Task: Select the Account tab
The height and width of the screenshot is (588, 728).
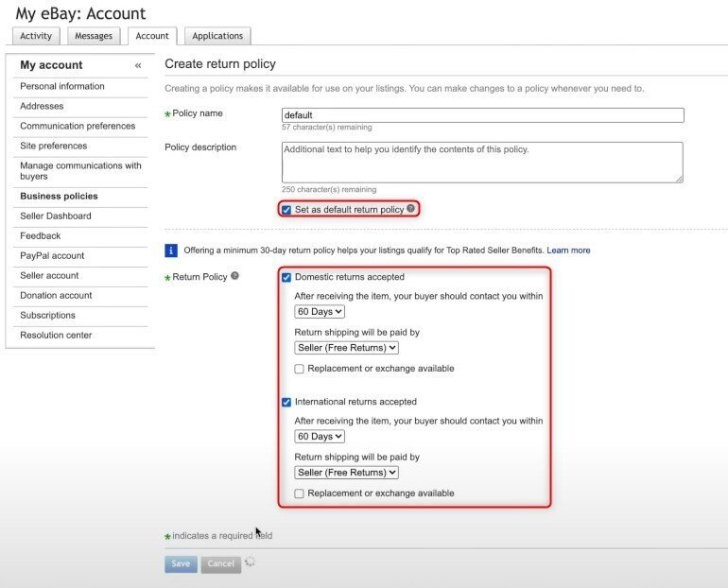Action: point(152,36)
